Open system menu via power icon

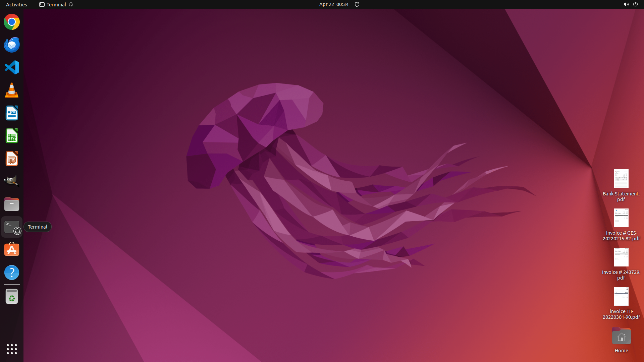(x=635, y=4)
